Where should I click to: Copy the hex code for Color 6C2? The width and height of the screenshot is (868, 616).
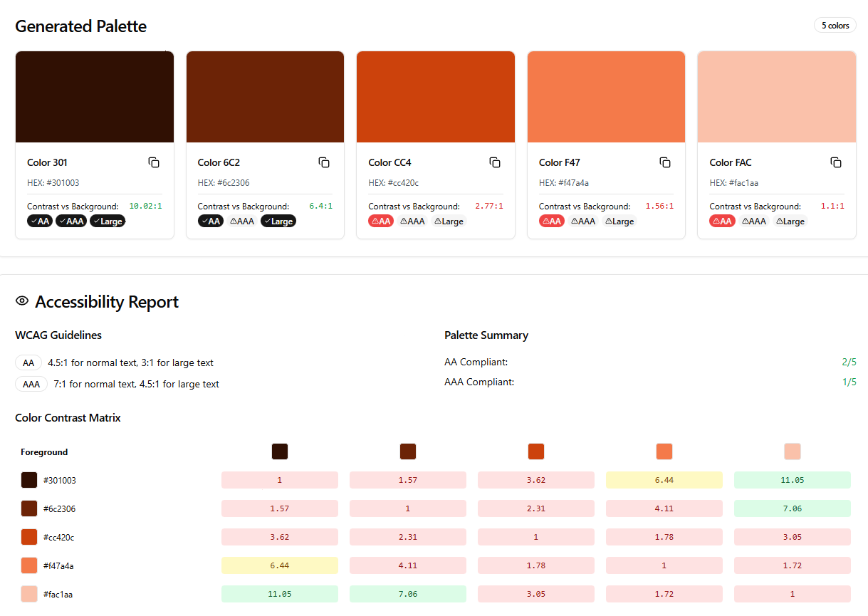(x=324, y=162)
